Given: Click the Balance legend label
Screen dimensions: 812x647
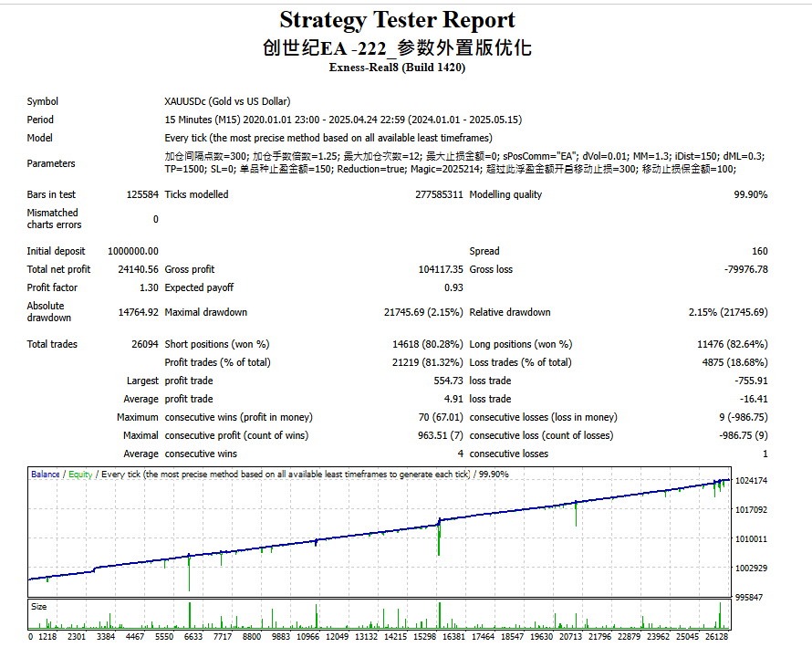Looking at the screenshot, I should 45,474.
